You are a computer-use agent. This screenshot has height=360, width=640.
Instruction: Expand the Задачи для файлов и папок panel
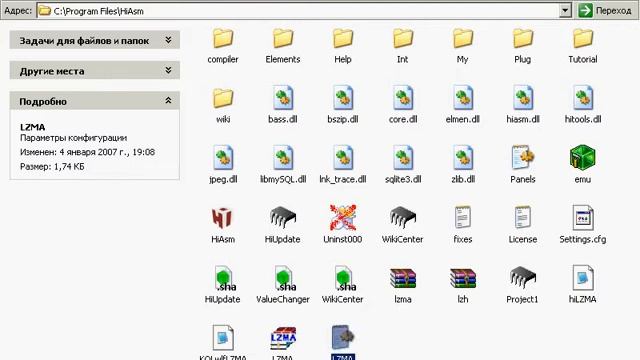click(168, 40)
